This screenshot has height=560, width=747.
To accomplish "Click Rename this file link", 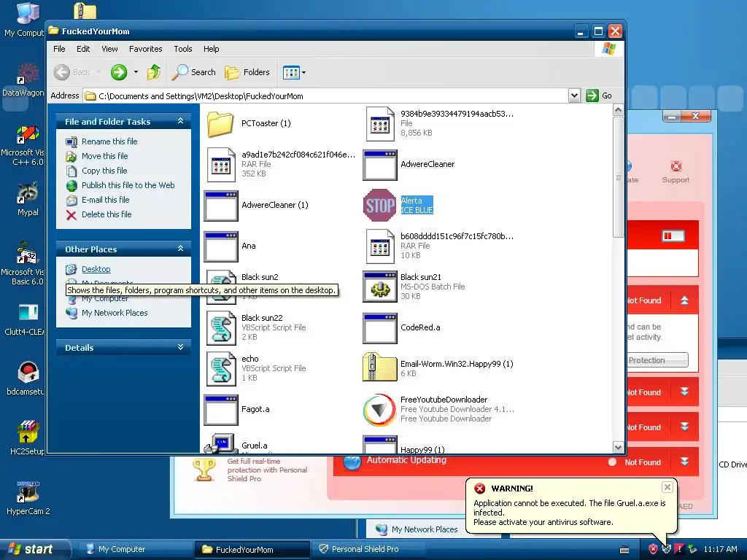I will [x=109, y=141].
